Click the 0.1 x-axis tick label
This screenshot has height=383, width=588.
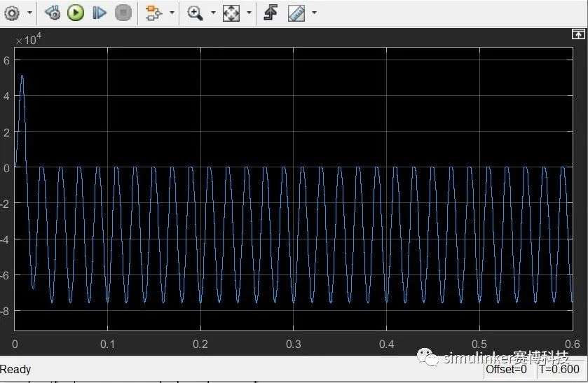108,344
